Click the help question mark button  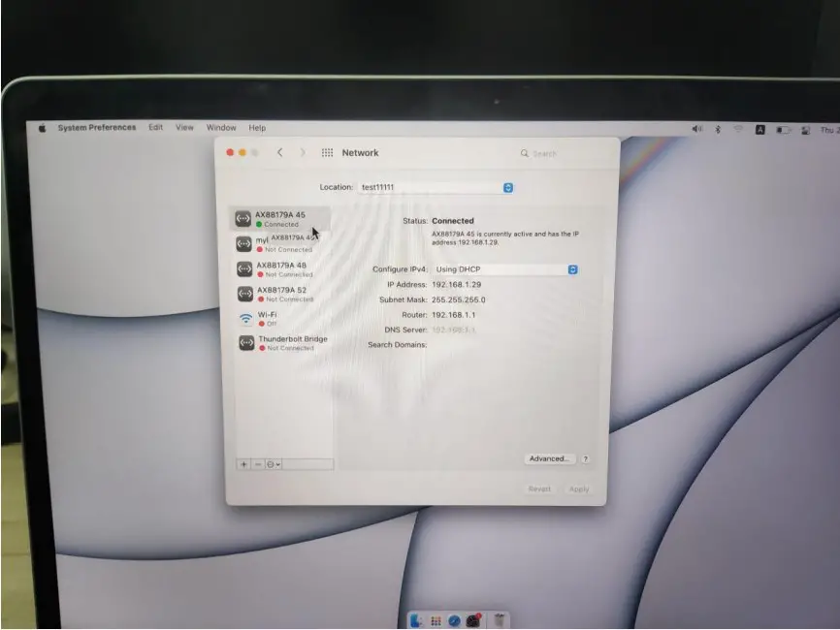click(x=585, y=459)
